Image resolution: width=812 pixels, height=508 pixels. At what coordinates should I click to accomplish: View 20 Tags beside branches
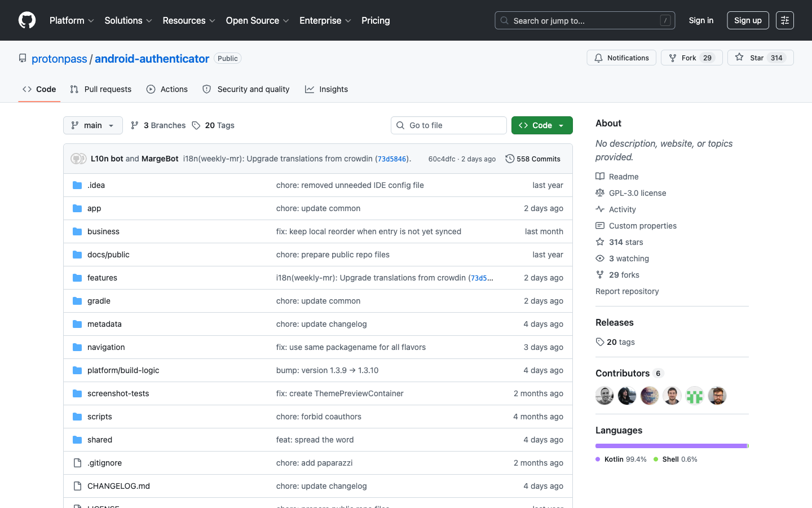[x=213, y=125]
